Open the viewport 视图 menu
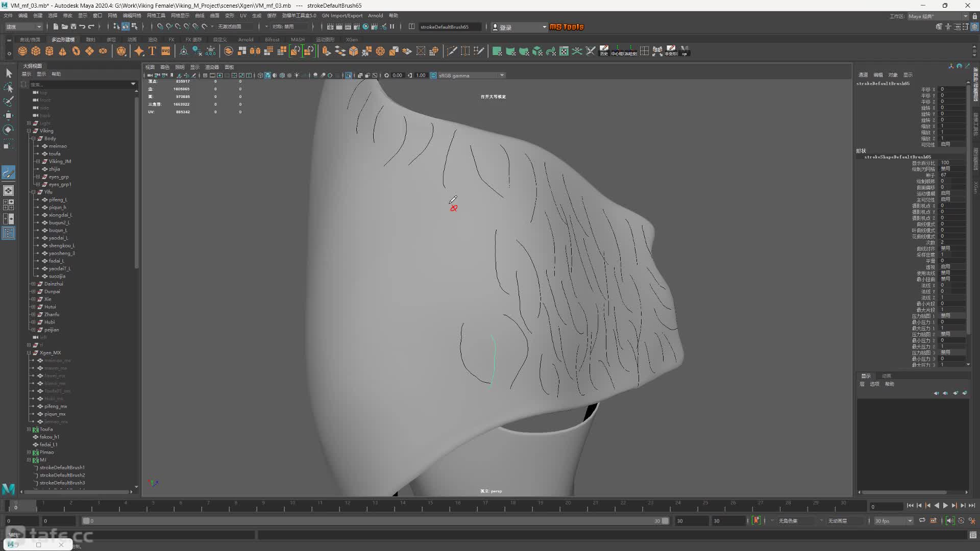This screenshot has height=551, width=980. tap(150, 67)
